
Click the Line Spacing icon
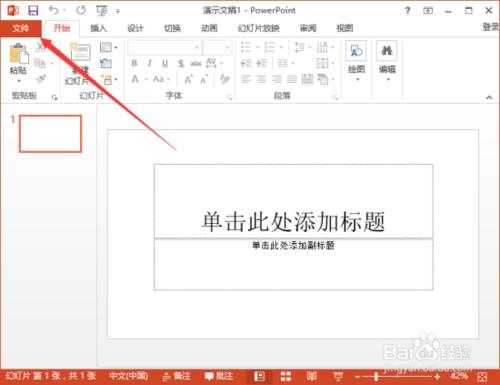[x=299, y=47]
